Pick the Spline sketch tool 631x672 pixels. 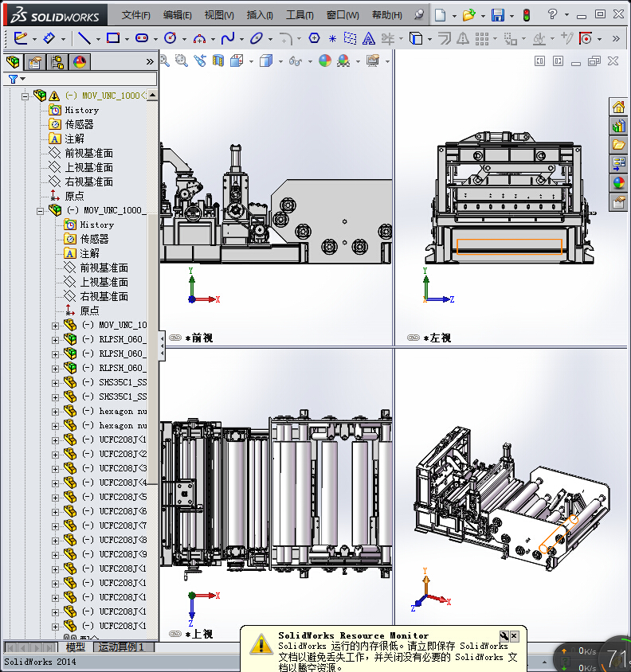tap(228, 38)
